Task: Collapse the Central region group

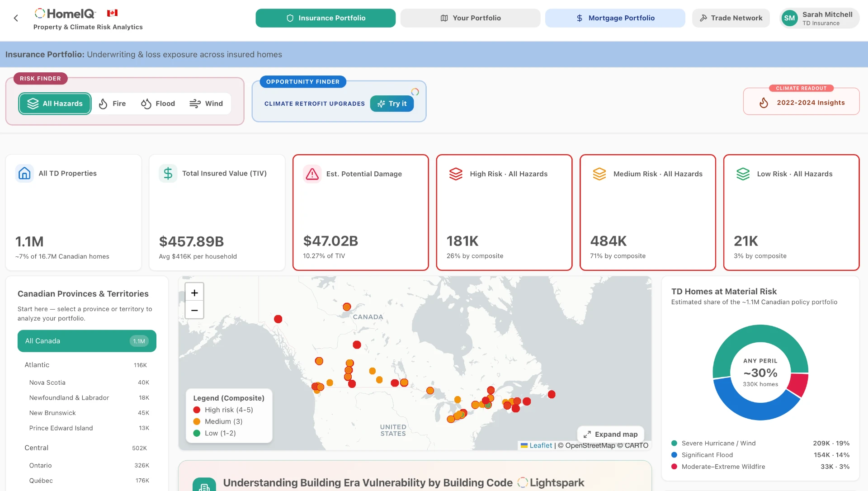Action: 86,448
